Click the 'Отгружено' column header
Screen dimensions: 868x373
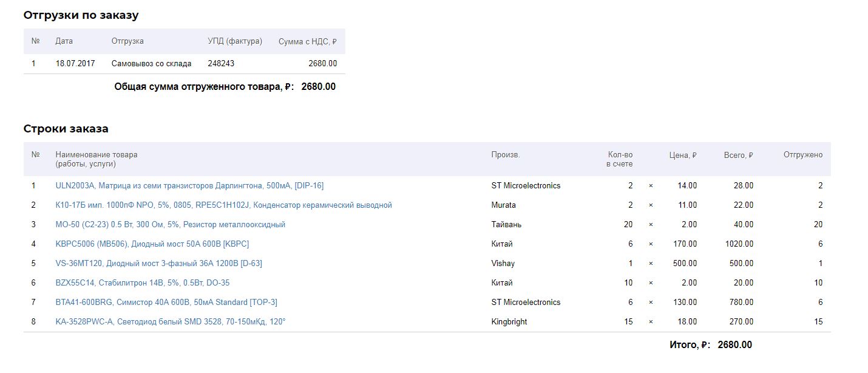(x=802, y=155)
